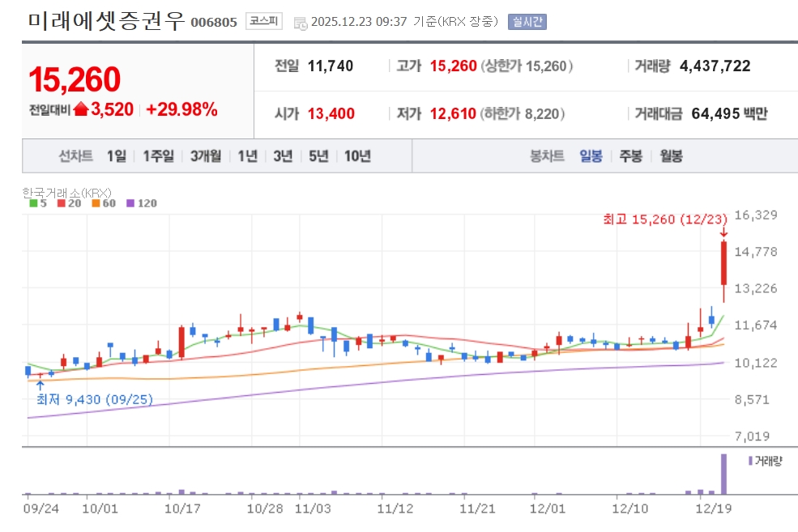
Task: Click the orange 60-day moving average swatch
Action: (x=96, y=203)
